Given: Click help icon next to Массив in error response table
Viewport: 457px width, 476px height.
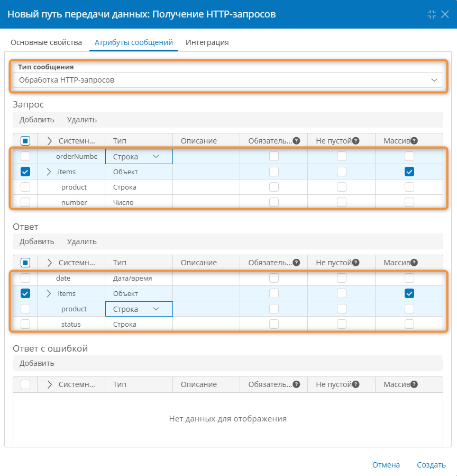Looking at the screenshot, I should (x=414, y=384).
